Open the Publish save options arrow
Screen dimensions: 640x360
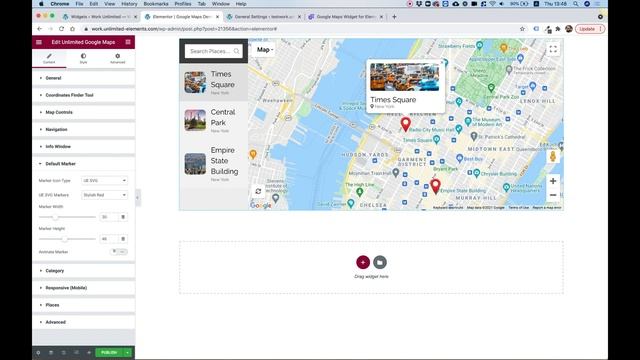tap(128, 353)
